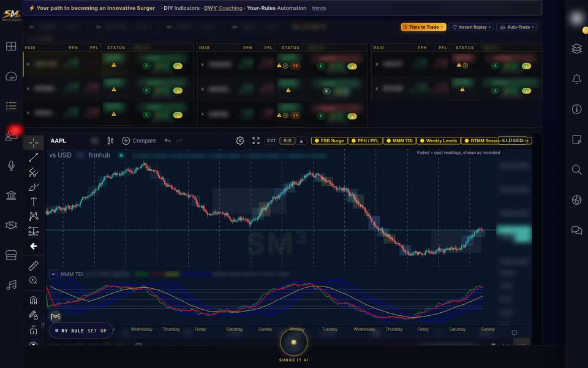This screenshot has width=588, height=368.
Task: Toggle the R:R risk-reward button
Action: [x=287, y=141]
